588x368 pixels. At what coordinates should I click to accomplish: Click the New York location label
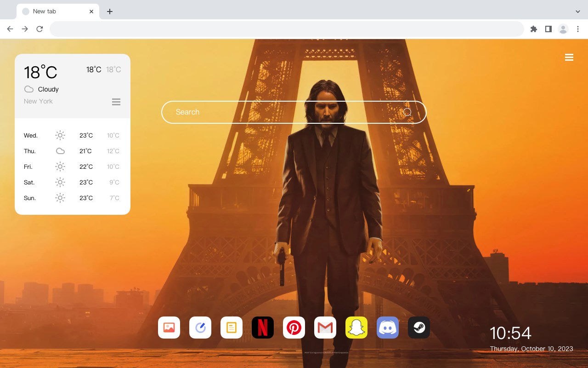(x=38, y=101)
